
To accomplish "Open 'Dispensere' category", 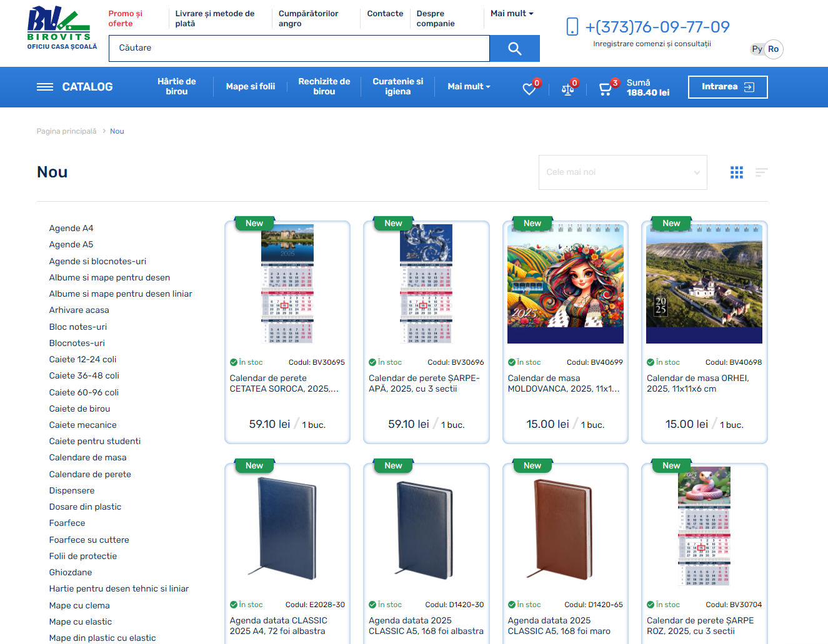I will tap(72, 490).
